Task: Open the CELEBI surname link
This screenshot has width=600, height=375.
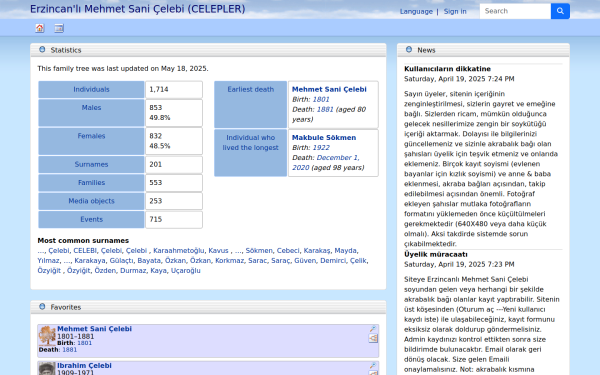Action: click(85, 251)
